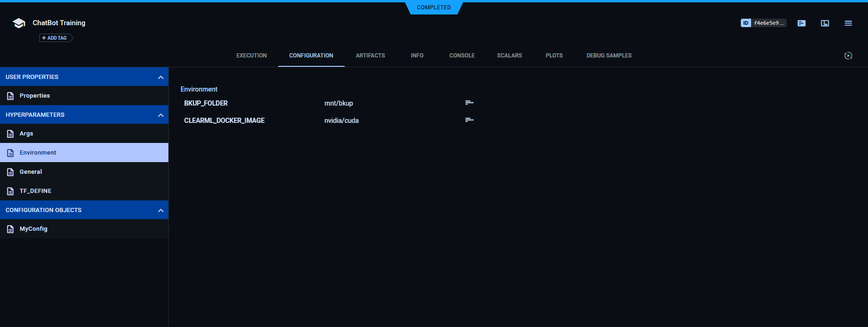Collapse the User Properties section
The height and width of the screenshot is (327, 868).
click(x=161, y=77)
